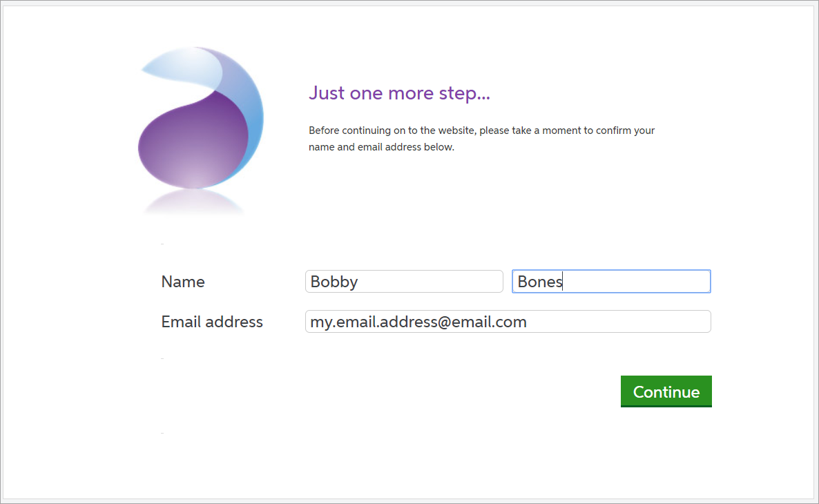Focus the Email address input field

pos(508,322)
